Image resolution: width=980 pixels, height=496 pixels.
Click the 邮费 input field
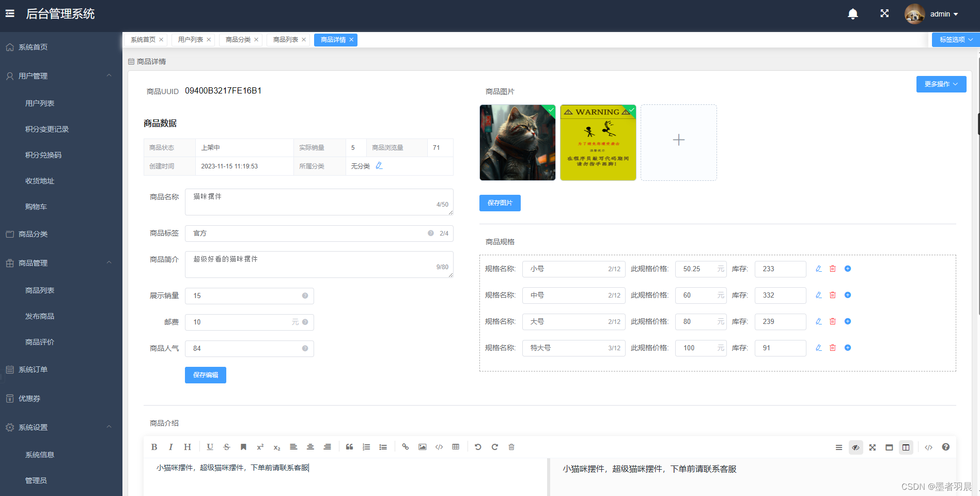pyautogui.click(x=249, y=322)
